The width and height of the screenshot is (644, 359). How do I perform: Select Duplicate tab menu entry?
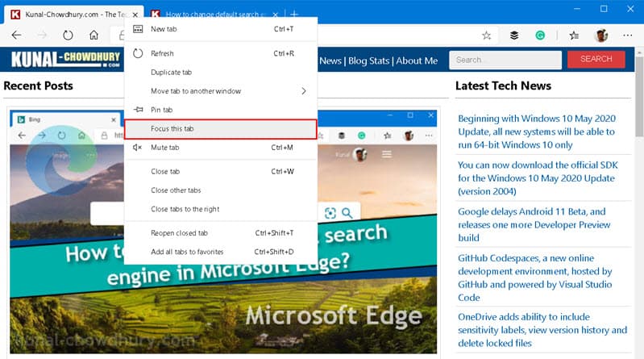click(221, 73)
